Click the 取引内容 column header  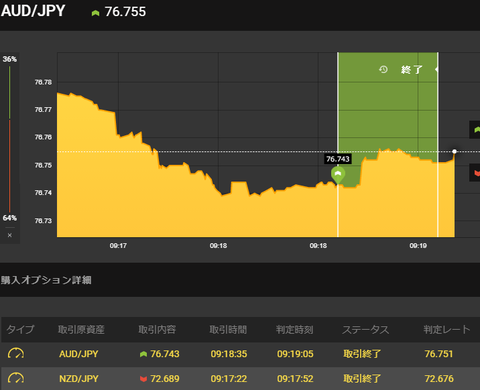pos(157,330)
